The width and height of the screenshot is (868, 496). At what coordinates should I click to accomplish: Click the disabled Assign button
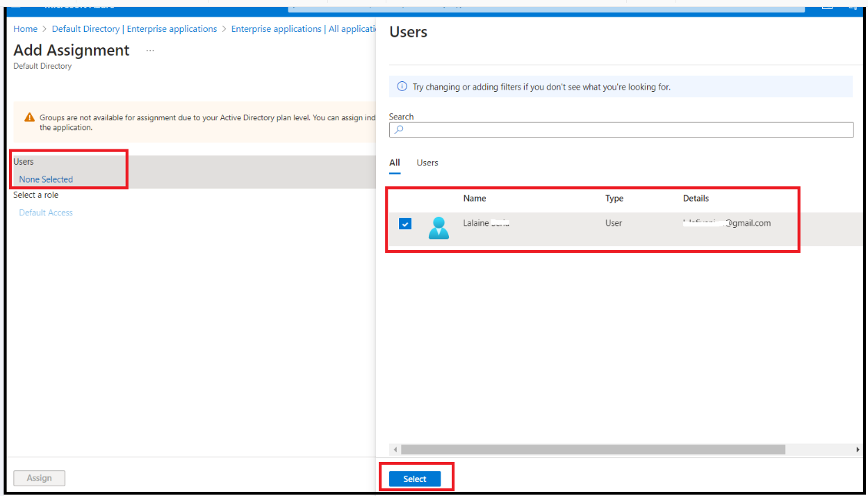(39, 478)
